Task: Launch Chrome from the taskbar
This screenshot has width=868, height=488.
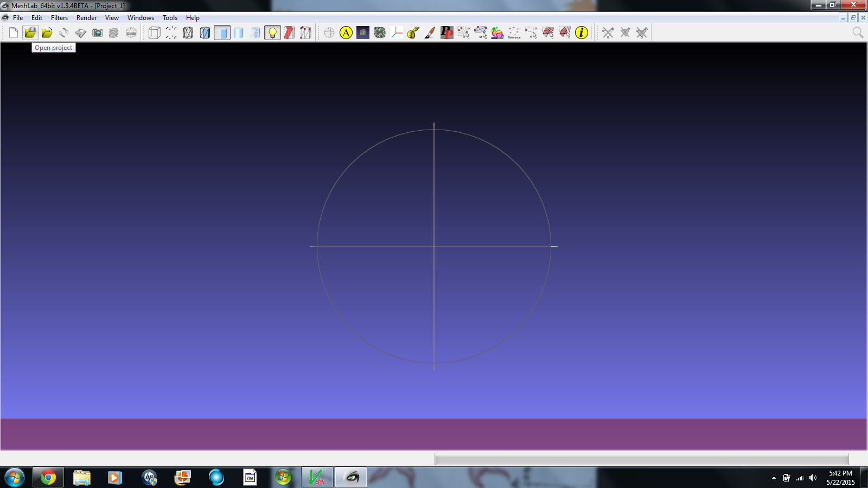Action: click(x=48, y=478)
